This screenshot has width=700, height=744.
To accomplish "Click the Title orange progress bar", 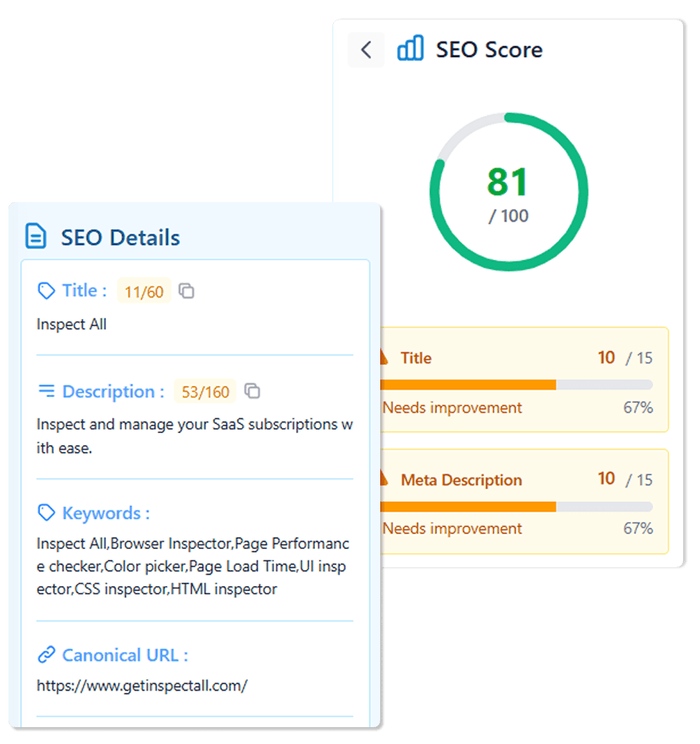I will (x=468, y=385).
